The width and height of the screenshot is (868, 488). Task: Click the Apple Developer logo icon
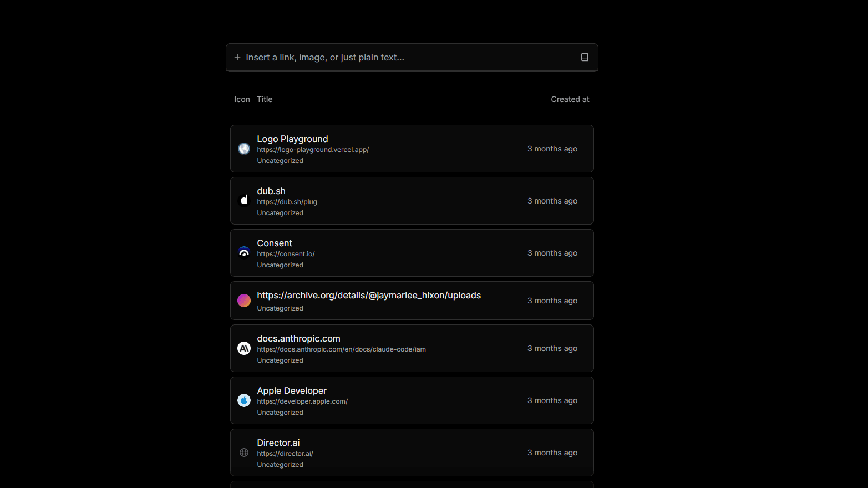[244, 400]
